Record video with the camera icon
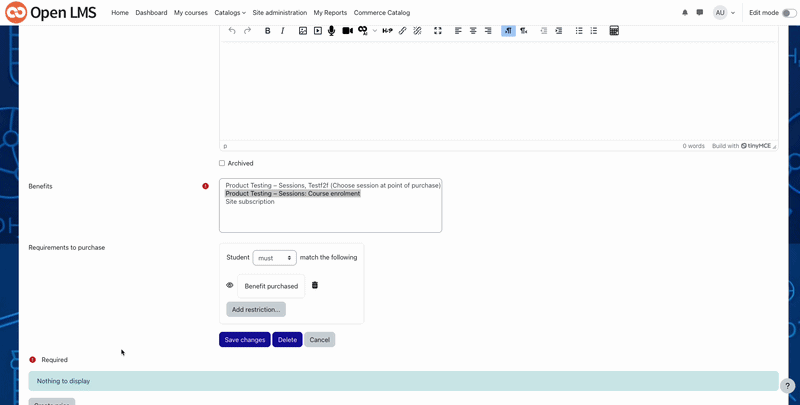 347,31
